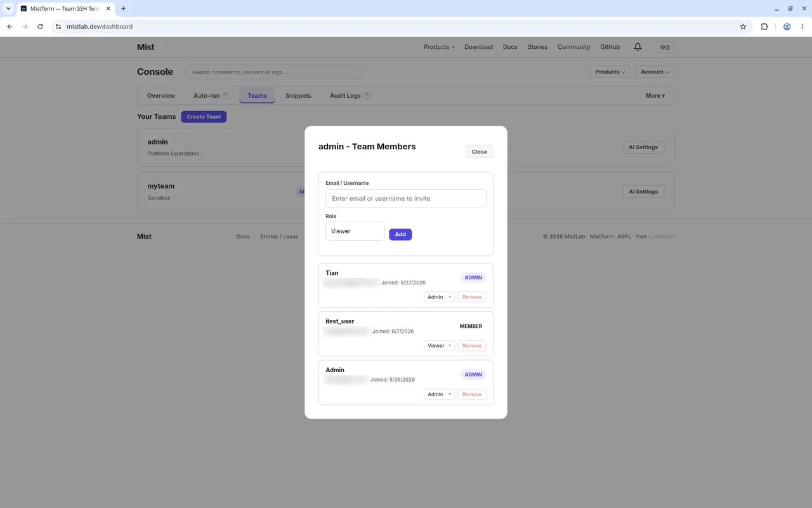Close the Team Members dialog
This screenshot has height=508, width=812.
coord(480,152)
